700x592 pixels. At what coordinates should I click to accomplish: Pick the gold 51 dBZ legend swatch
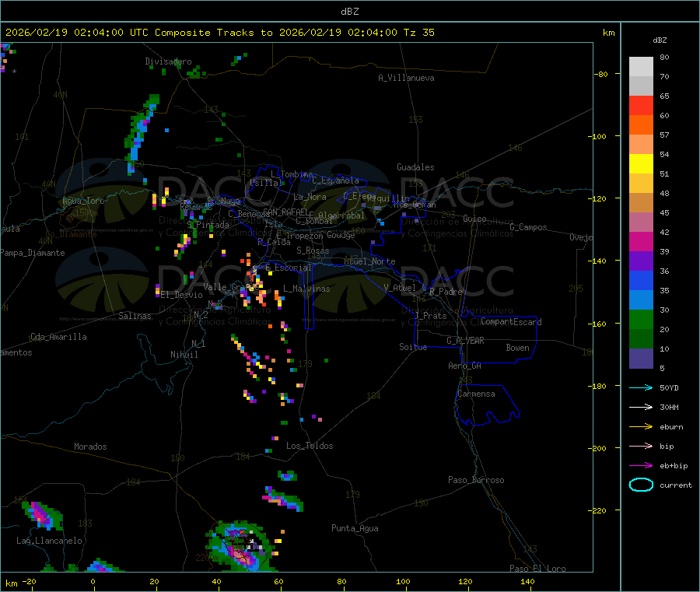click(641, 184)
